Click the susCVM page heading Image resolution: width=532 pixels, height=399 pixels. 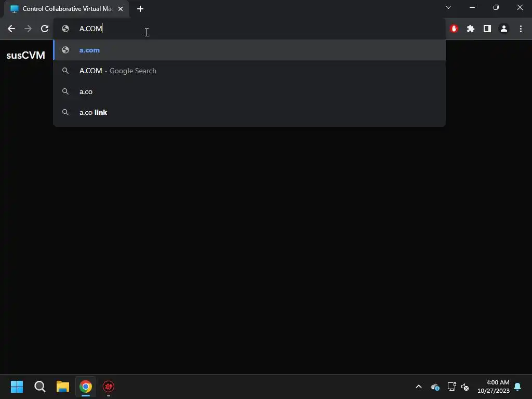(26, 55)
